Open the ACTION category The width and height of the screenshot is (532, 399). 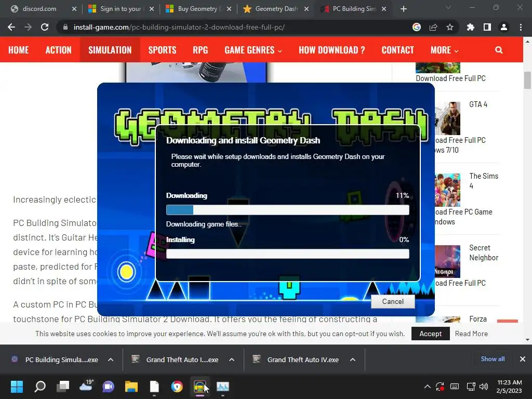coord(58,50)
